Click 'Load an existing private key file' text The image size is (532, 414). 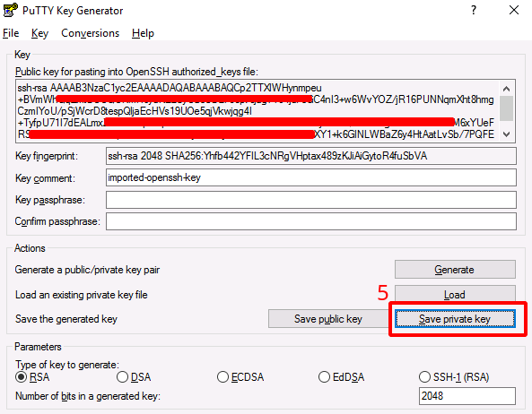pos(82,295)
